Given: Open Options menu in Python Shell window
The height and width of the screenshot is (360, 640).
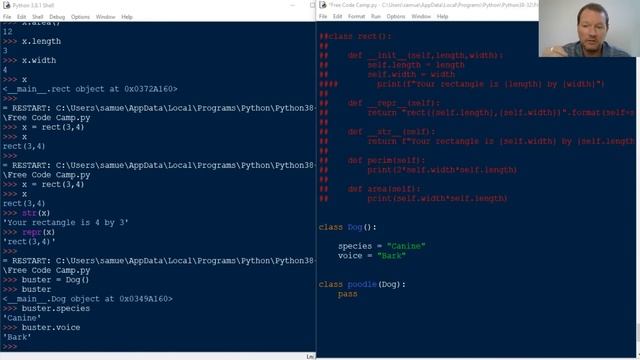Looking at the screenshot, I should (80, 17).
